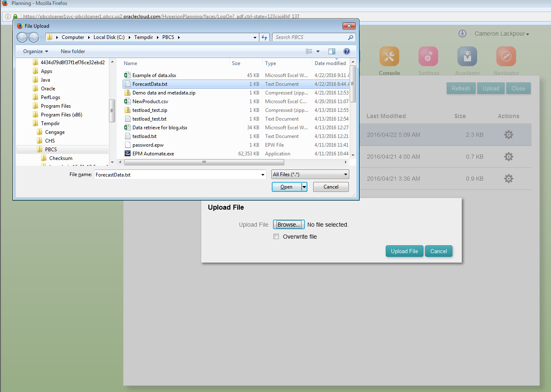Click the teal Upload File button

[x=404, y=251]
